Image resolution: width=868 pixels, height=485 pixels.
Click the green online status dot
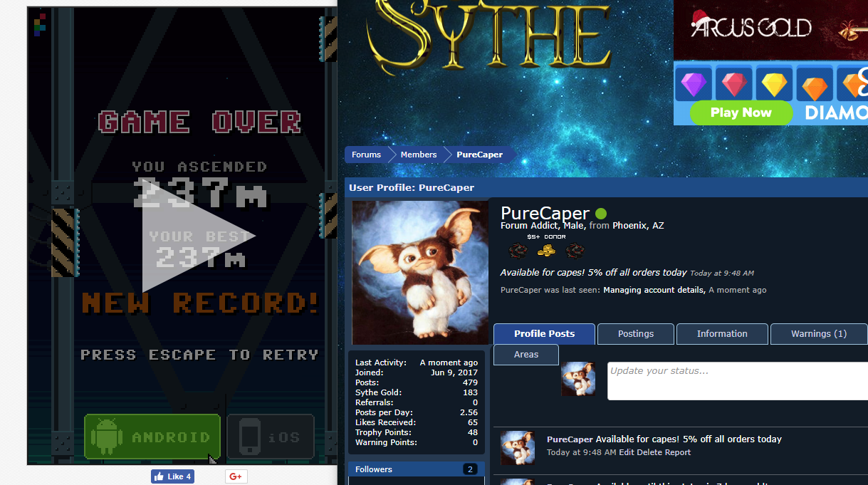(x=601, y=214)
